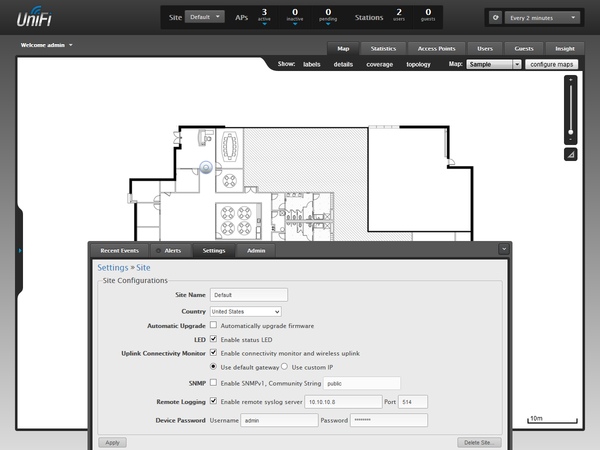Image resolution: width=600 pixels, height=450 pixels.
Task: Click the Apply button
Action: pyautogui.click(x=112, y=442)
